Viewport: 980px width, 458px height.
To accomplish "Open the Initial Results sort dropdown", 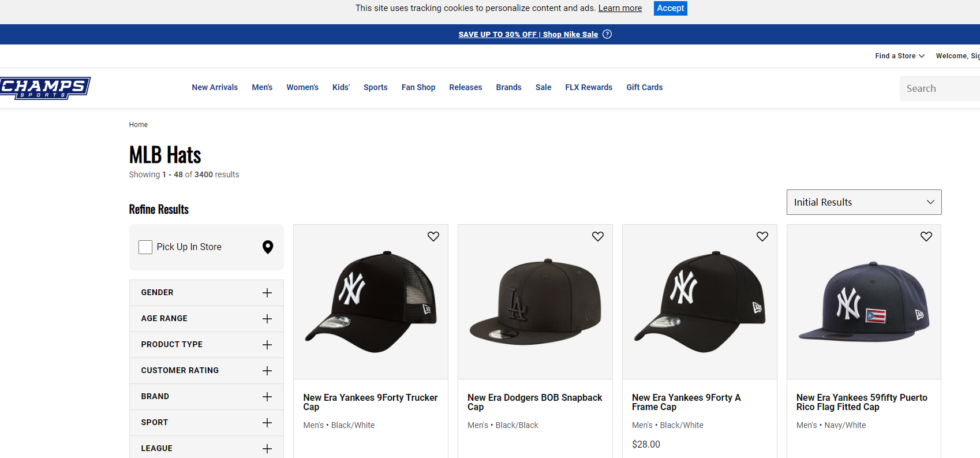I will point(864,202).
